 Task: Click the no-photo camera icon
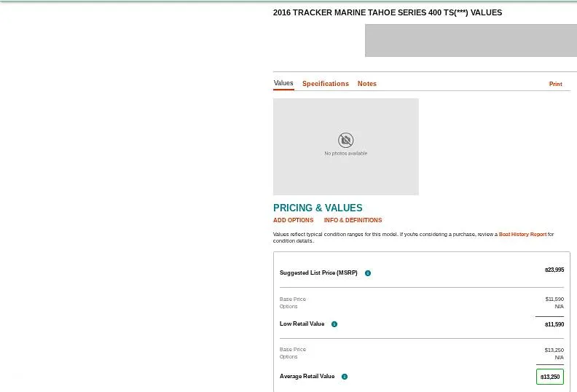point(346,140)
